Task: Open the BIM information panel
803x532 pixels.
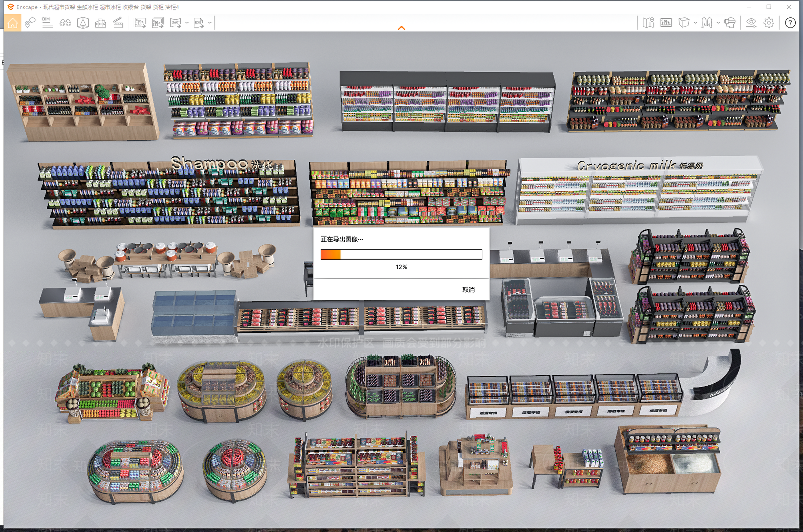Action: coord(47,23)
